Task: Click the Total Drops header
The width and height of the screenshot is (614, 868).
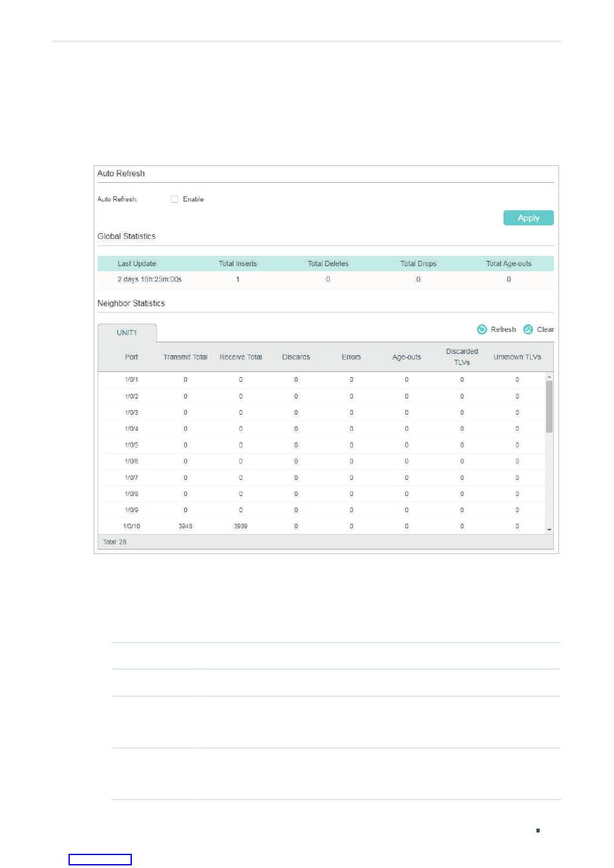Action: point(418,263)
